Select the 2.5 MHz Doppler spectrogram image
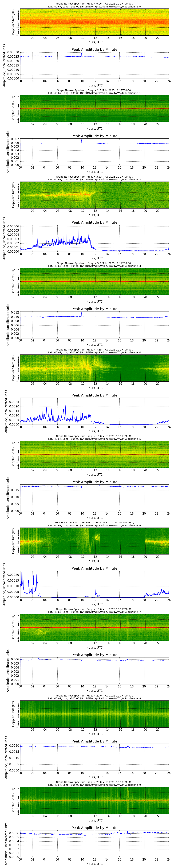Screen dimensions: 174x868 [94, 108]
